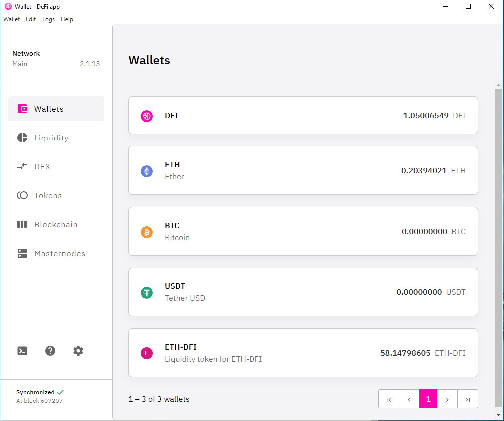Jump to first page button
Screen dimensions: 504x421
pos(389,399)
